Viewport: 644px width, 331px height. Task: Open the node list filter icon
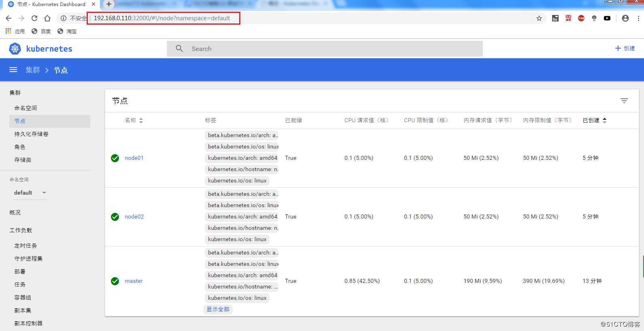tap(624, 101)
